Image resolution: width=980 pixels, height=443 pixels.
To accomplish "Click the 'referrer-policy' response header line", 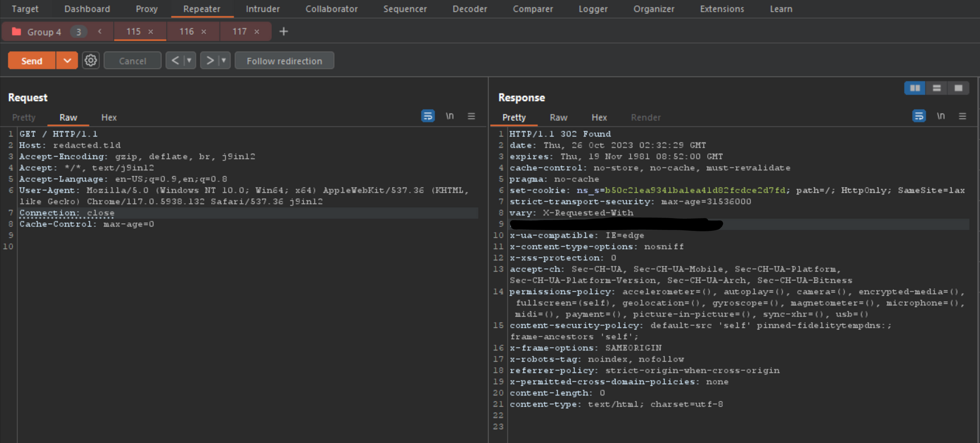I will pos(645,370).
